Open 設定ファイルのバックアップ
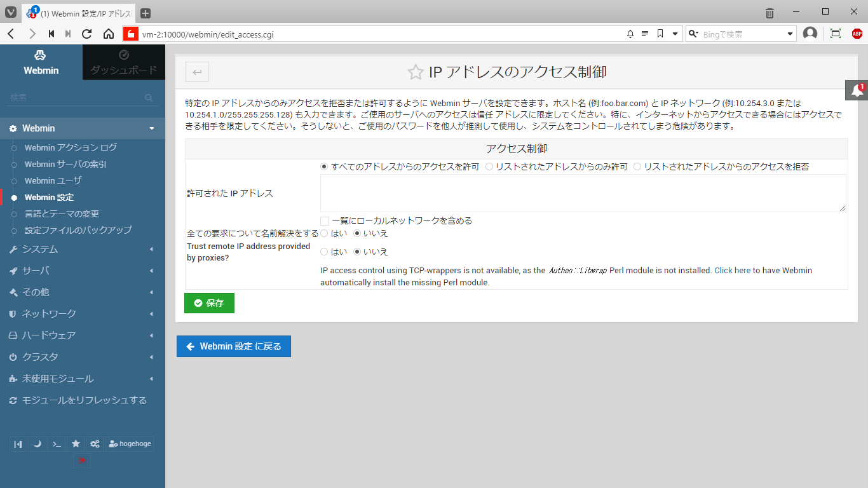The image size is (868, 488). (x=78, y=230)
